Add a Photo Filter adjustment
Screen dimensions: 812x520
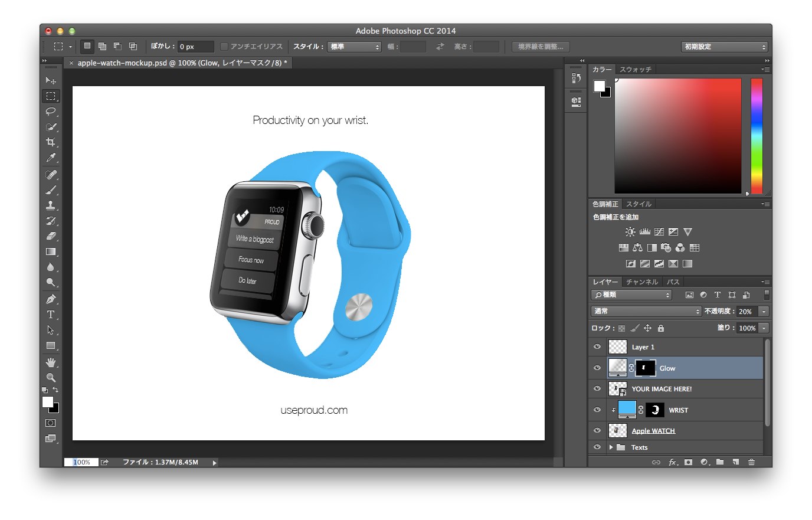tap(666, 248)
